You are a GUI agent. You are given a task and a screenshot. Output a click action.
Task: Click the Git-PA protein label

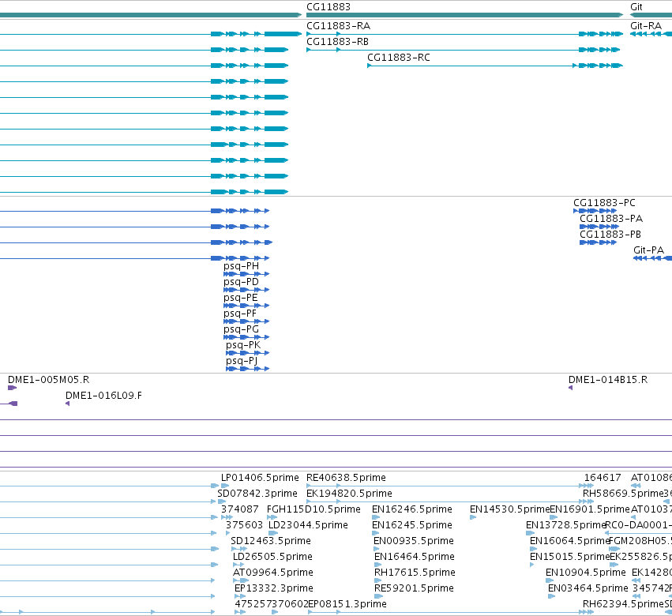coord(648,250)
